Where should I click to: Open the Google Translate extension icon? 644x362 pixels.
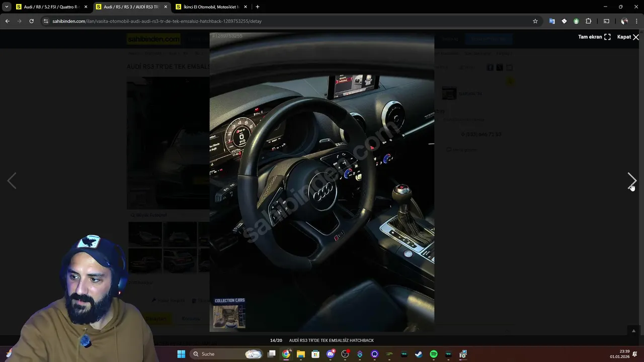(552, 21)
